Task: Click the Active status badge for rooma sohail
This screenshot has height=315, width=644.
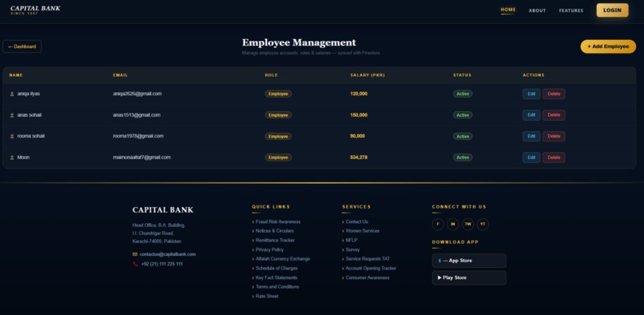Action: [463, 137]
